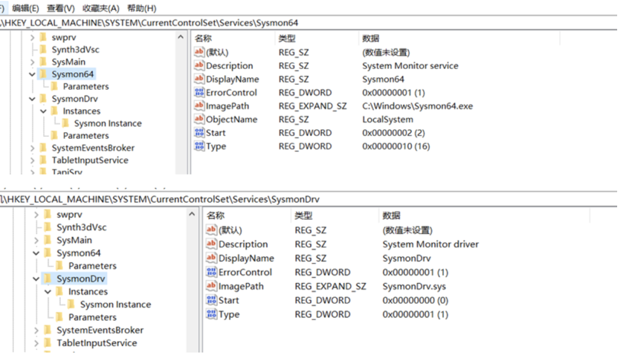Click the DisplayName string icon in the Sysmon64 window
Viewport: 620px width, 364px height.
[199, 79]
